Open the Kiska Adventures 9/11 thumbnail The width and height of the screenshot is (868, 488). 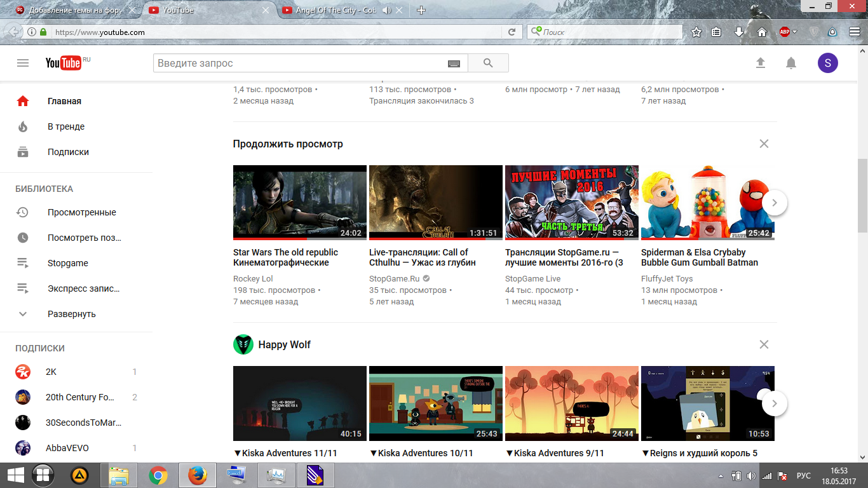[x=572, y=403]
